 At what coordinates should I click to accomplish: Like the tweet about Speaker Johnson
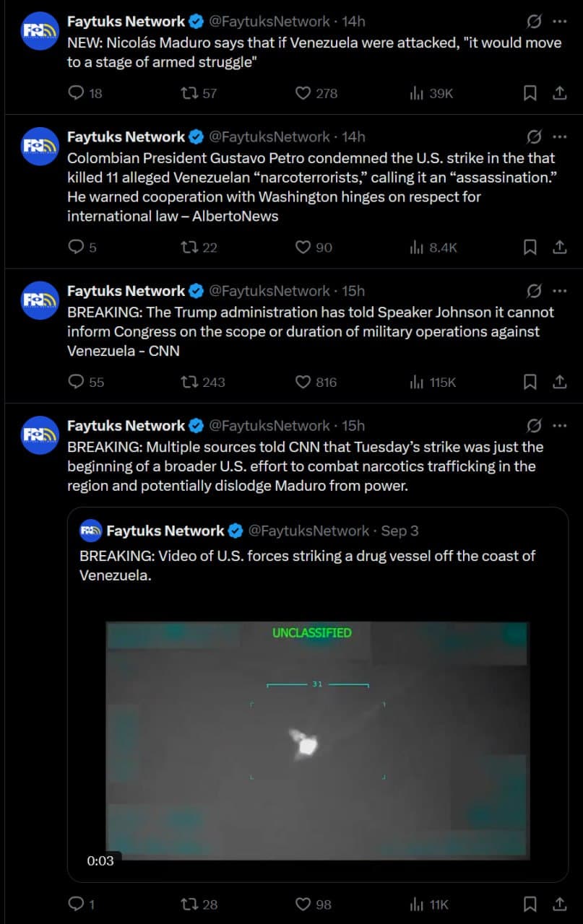tap(303, 382)
